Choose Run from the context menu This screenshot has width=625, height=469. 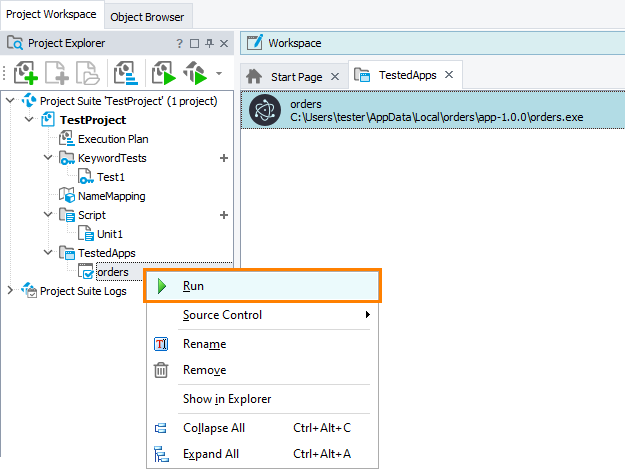click(194, 286)
